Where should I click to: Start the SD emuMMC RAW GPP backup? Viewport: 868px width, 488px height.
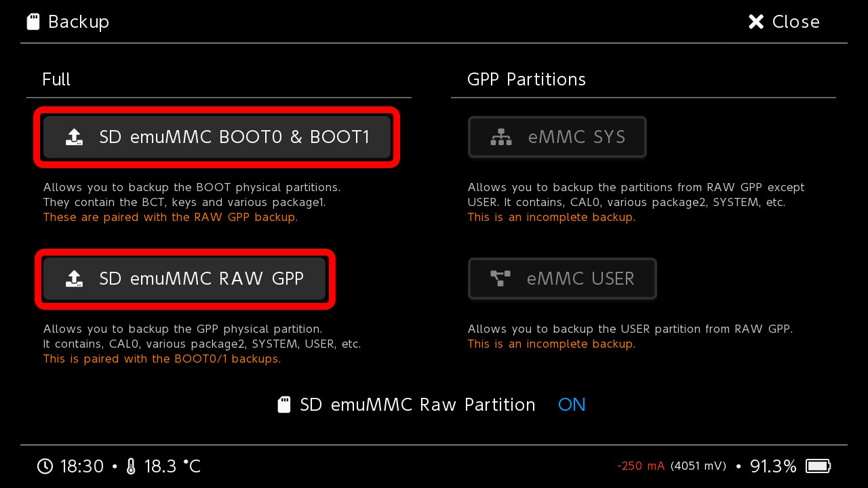(x=201, y=279)
